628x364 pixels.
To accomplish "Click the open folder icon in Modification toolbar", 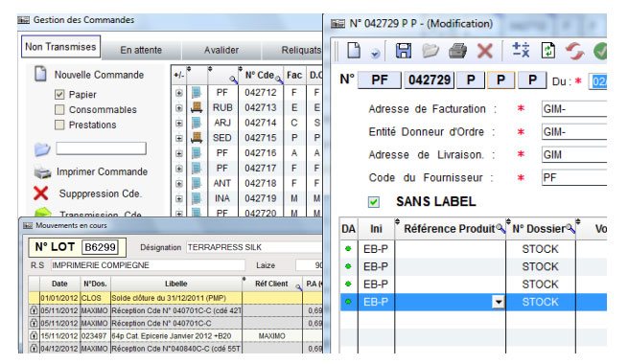I will 430,51.
